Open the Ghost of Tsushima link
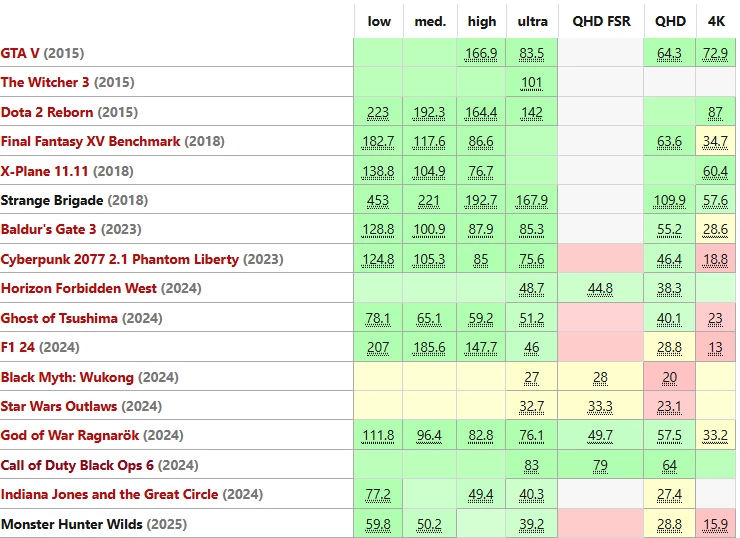740x538 pixels. (59, 318)
